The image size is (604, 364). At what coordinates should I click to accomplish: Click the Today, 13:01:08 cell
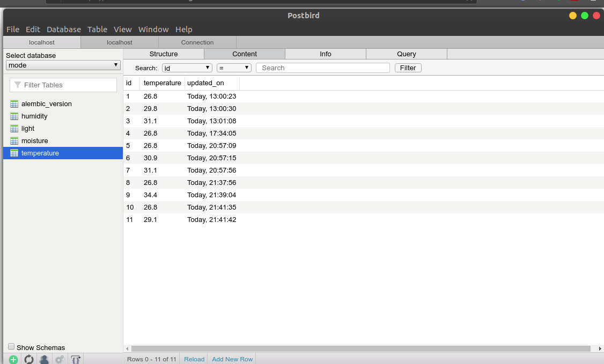pos(211,121)
